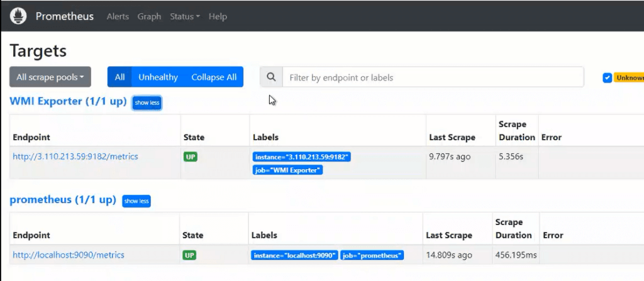Click the prometheus (1/1 up) heading

click(63, 200)
